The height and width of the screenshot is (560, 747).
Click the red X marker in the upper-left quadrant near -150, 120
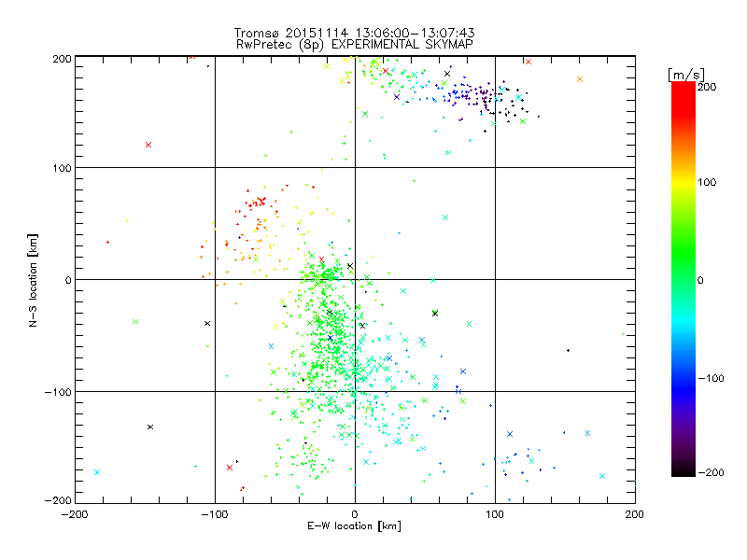point(148,145)
